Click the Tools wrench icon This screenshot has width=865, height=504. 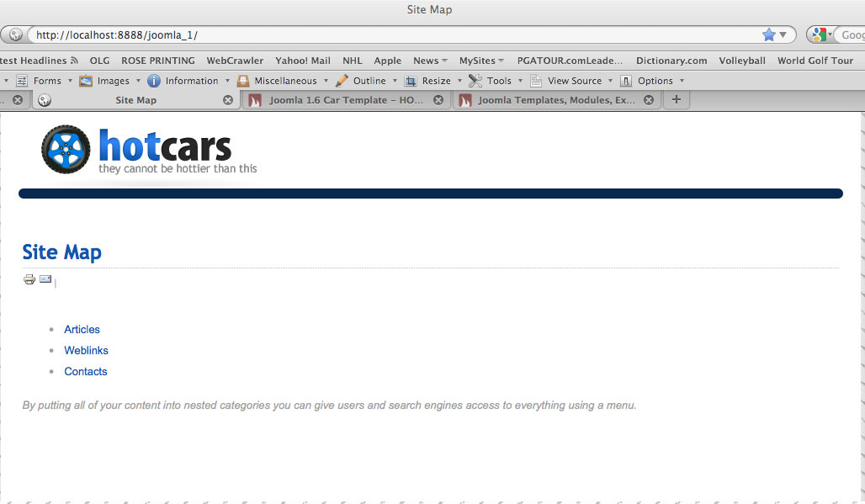pos(475,81)
